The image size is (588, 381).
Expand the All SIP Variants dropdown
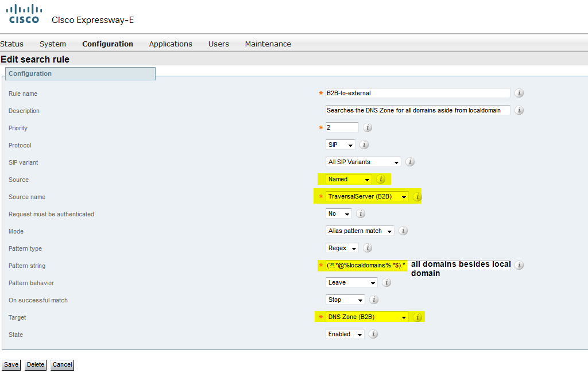363,162
